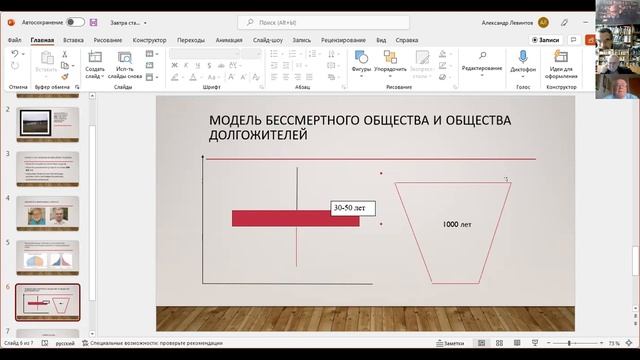Click the purple Save icon
Image resolution: width=640 pixels, height=360 pixels.
(x=93, y=22)
